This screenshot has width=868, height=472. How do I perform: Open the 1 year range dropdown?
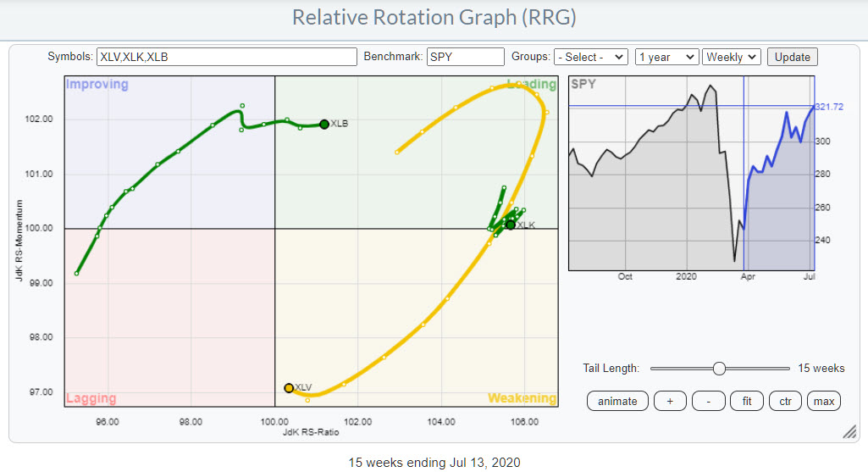coord(666,57)
